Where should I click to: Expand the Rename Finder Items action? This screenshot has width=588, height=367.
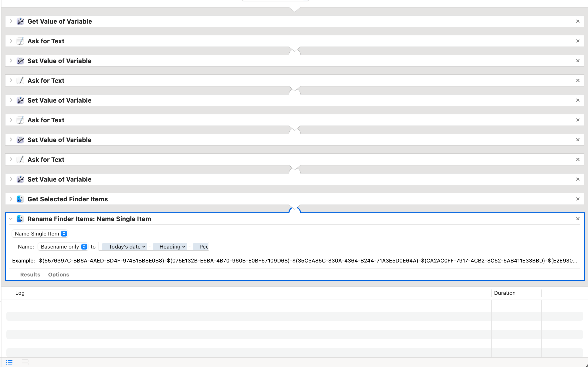tap(11, 219)
